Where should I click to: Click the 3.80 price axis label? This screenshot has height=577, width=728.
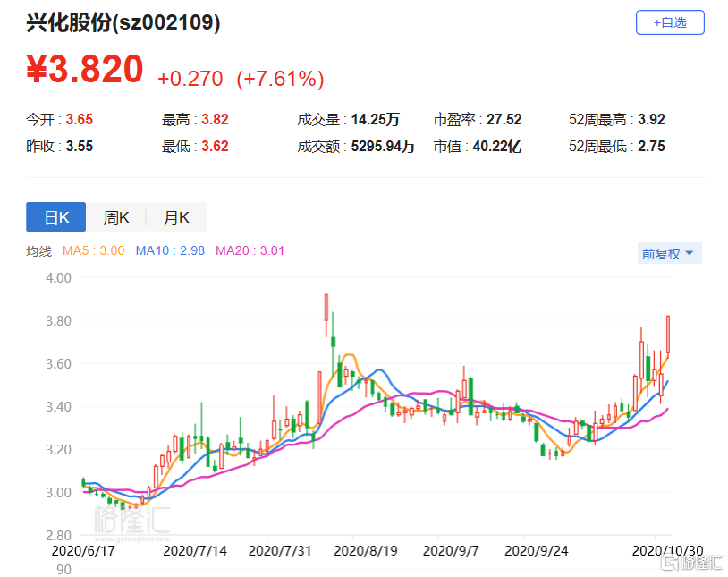tap(58, 320)
